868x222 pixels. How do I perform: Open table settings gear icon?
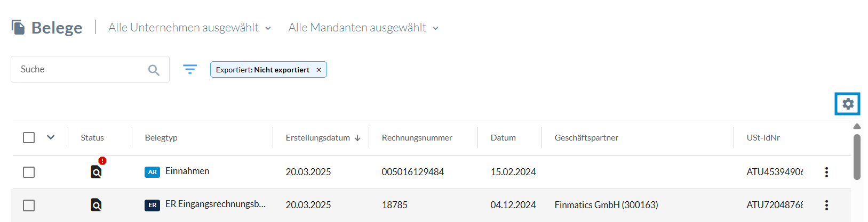point(848,104)
